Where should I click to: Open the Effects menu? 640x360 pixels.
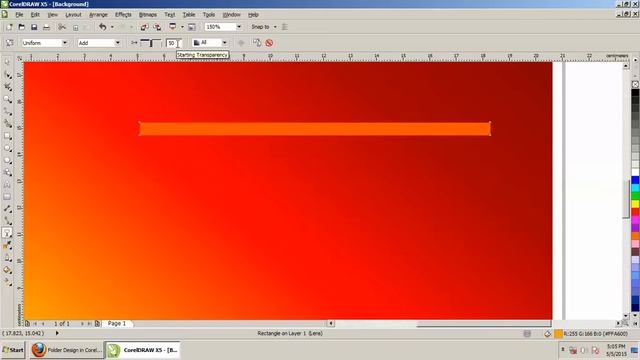(x=123, y=15)
